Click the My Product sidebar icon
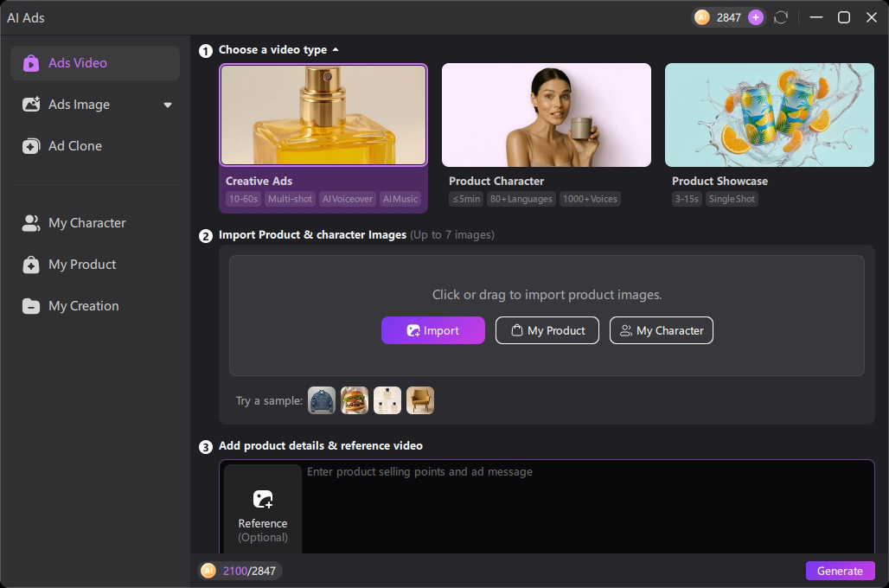Viewport: 889px width, 588px height. [x=31, y=265]
